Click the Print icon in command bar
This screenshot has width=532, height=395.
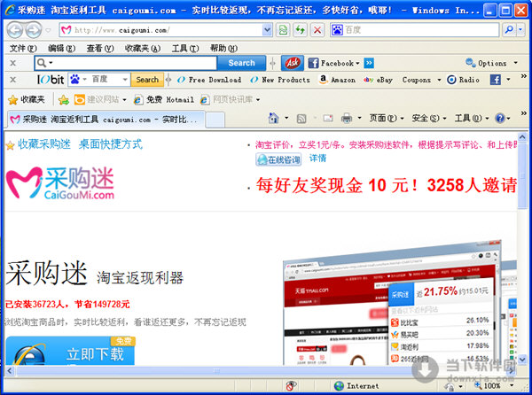pos(347,118)
